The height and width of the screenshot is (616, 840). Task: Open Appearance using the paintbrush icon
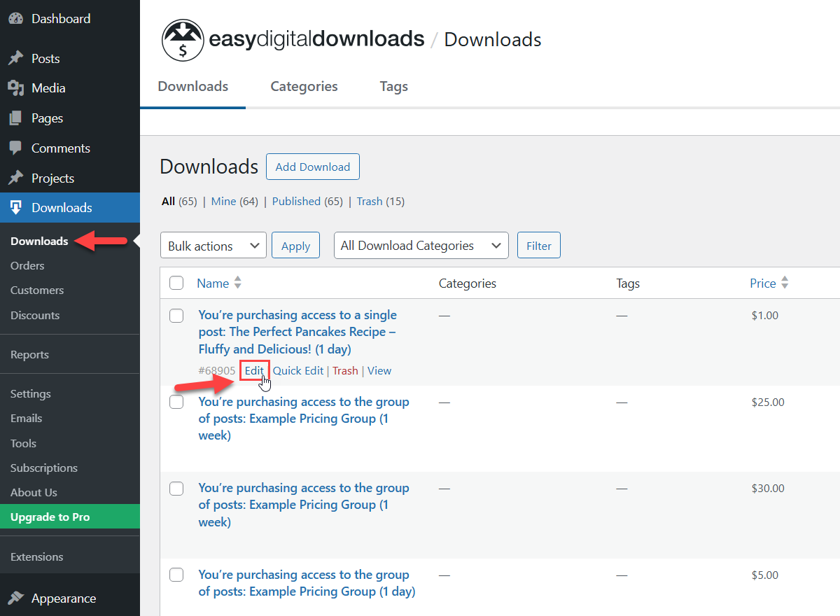(15, 598)
